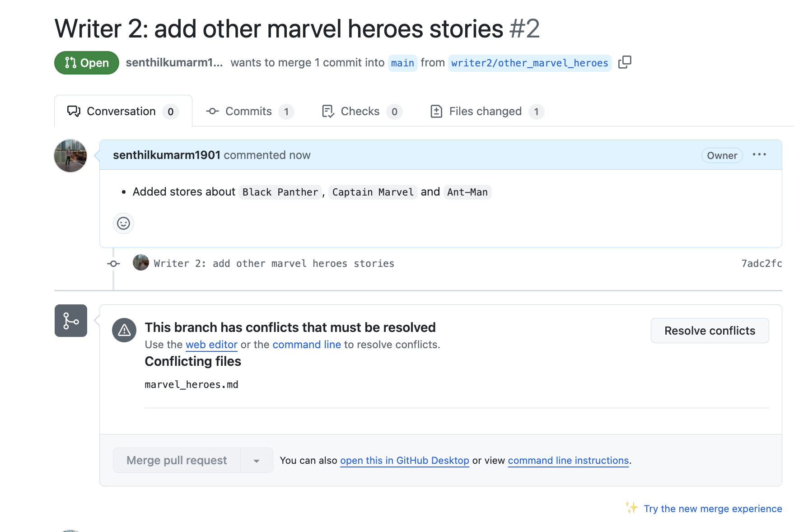Screen dimensions: 794x532
Task: Try the new merge experience link
Action: pos(712,509)
